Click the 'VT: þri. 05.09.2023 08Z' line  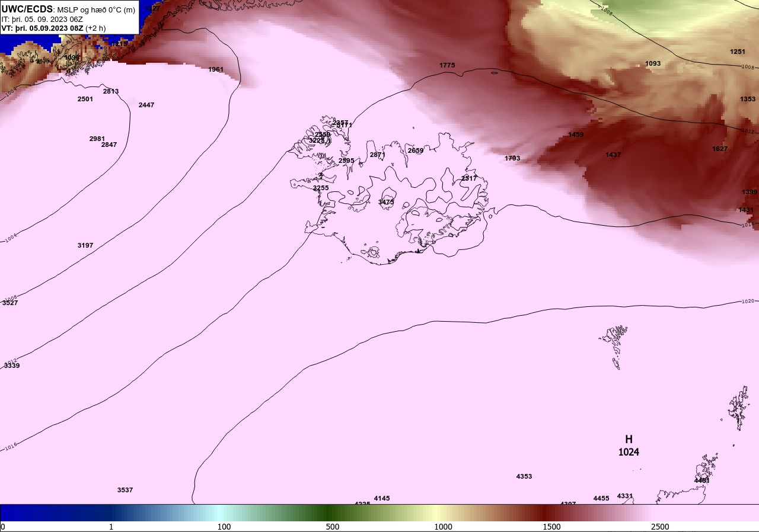point(43,28)
